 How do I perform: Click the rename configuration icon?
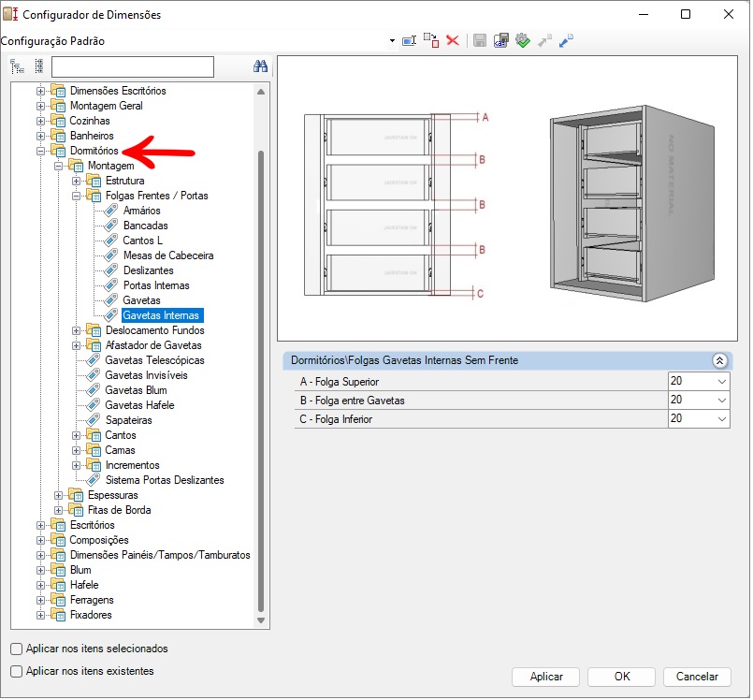pos(409,41)
